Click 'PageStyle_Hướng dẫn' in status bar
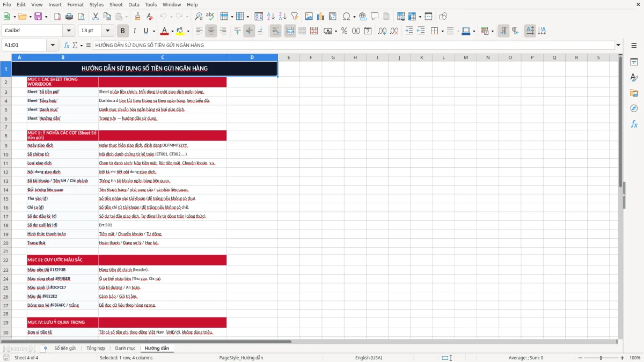This screenshot has height=362, width=644. click(241, 358)
